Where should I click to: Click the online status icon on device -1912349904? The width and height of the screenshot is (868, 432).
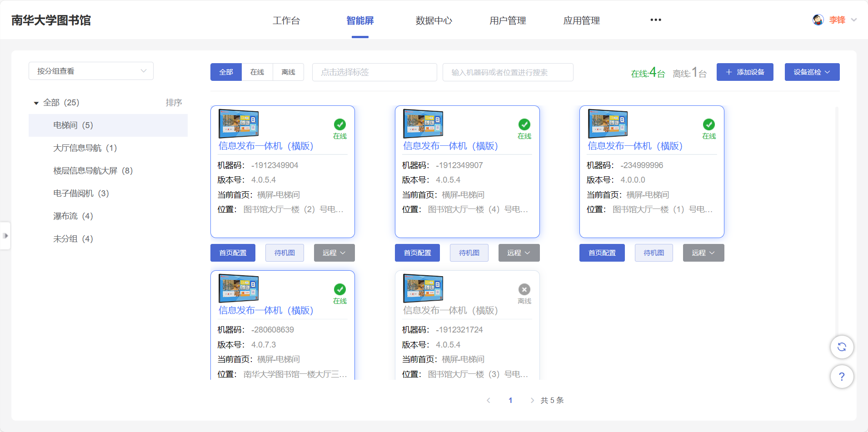click(339, 124)
